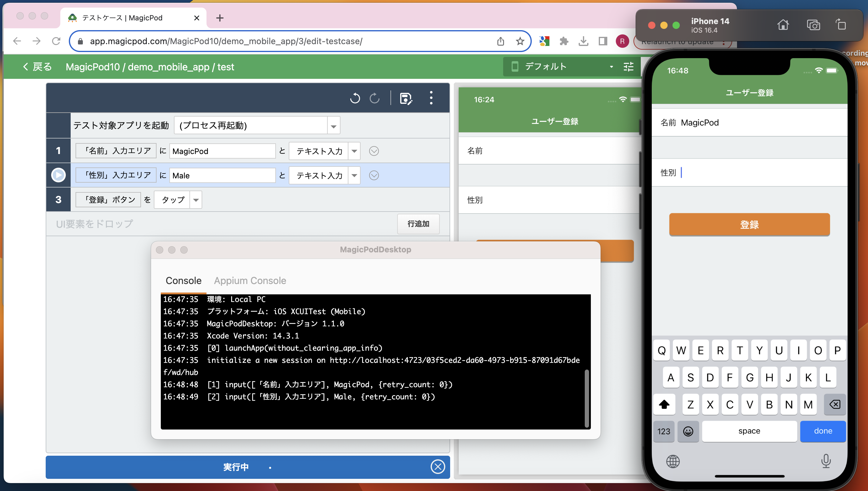
Task: Click the Google Translate extension icon
Action: click(544, 41)
